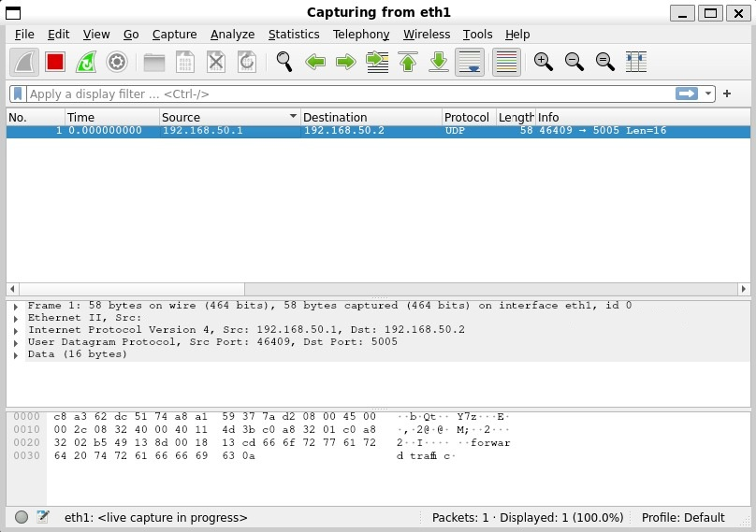
Task: Reset text to normal size
Action: pos(605,62)
